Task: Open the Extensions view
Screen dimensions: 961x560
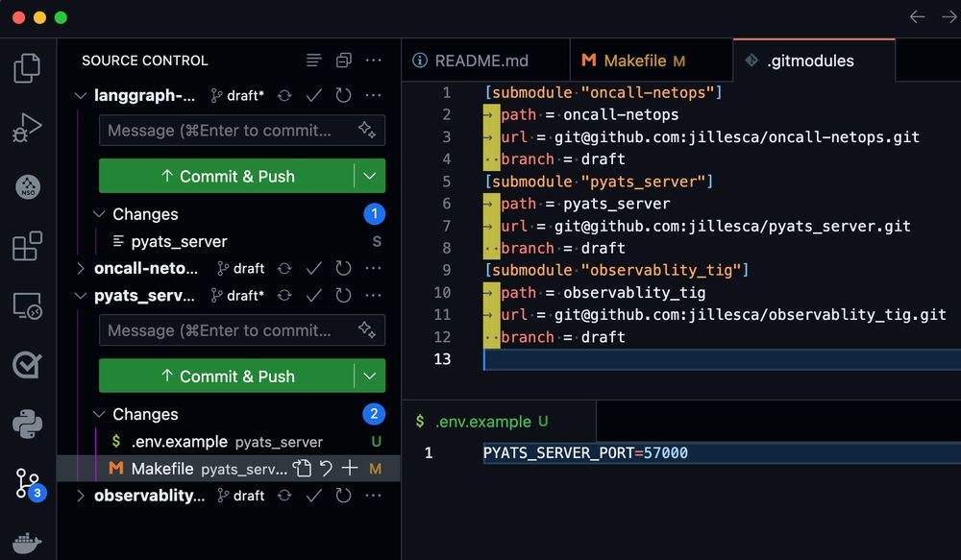Action: (27, 246)
